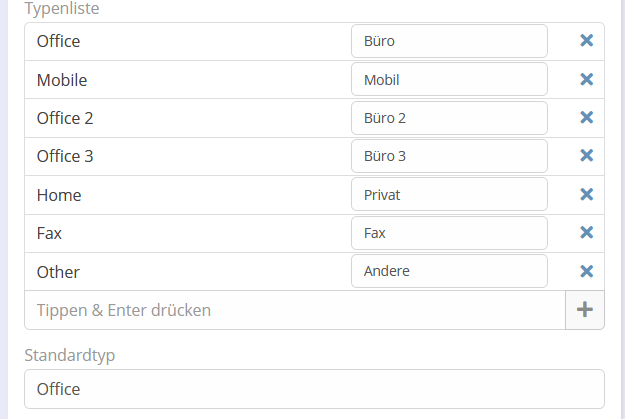Edit the Andere text field
The height and width of the screenshot is (419, 625).
449,271
